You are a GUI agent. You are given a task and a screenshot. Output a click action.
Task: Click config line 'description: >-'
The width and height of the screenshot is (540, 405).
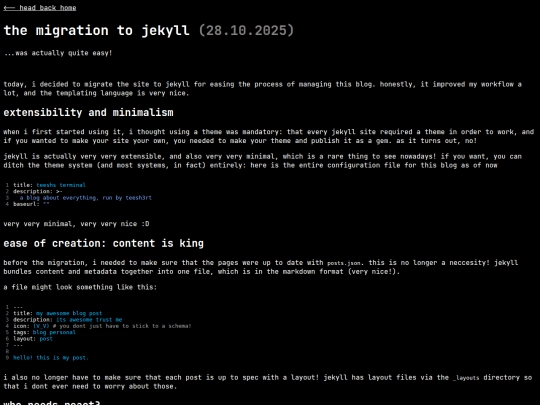(38, 191)
